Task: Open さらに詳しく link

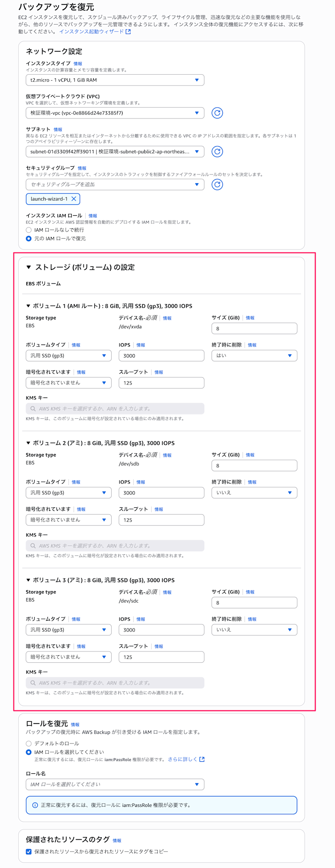Action: pos(182,759)
